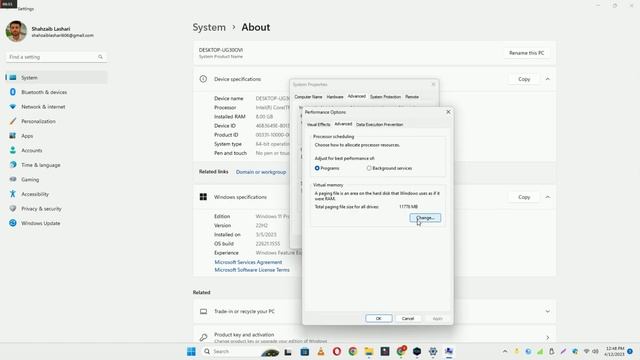Screen dimensions: 640x360
Task: Copy Windows specifications
Action: pos(524,197)
